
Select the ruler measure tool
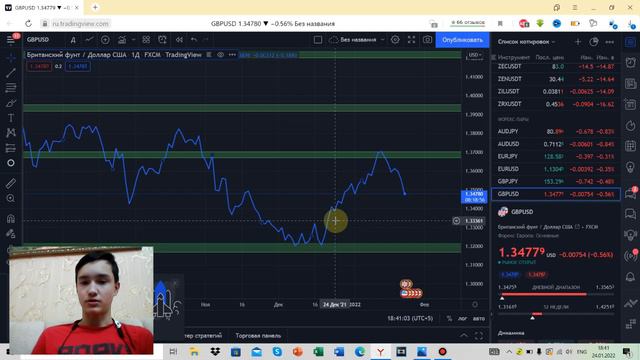(x=11, y=183)
